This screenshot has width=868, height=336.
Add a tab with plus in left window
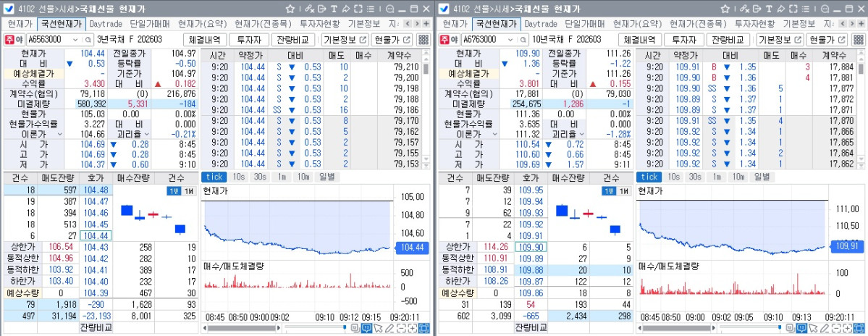point(426,24)
